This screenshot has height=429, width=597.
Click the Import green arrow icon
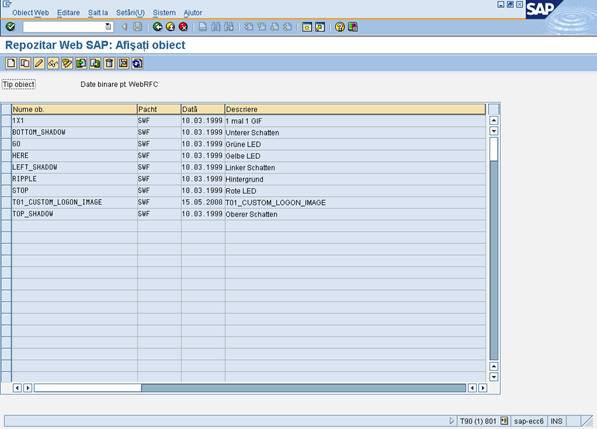[81, 63]
